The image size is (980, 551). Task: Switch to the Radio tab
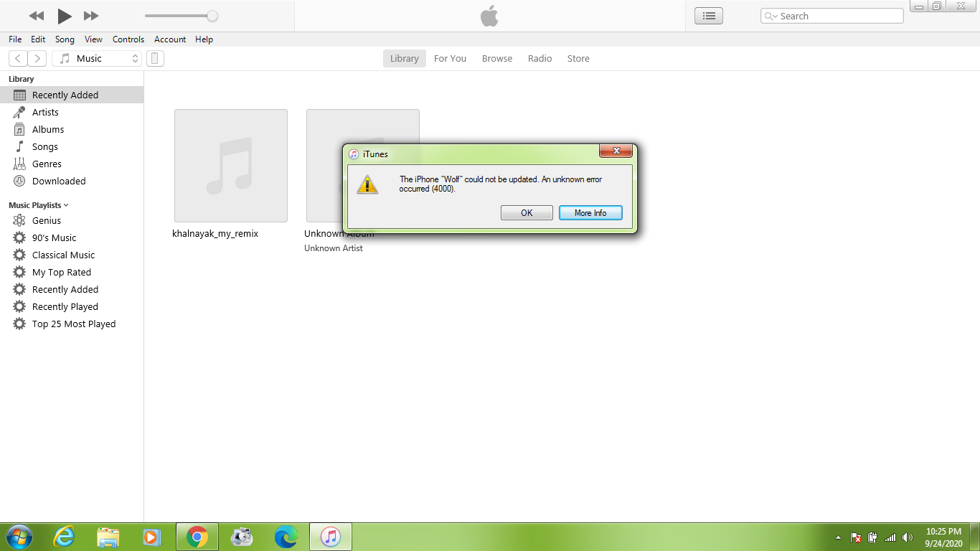coord(540,59)
